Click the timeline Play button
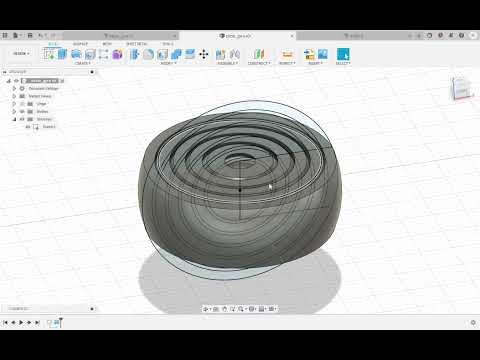480x360 pixels. click(x=21, y=322)
